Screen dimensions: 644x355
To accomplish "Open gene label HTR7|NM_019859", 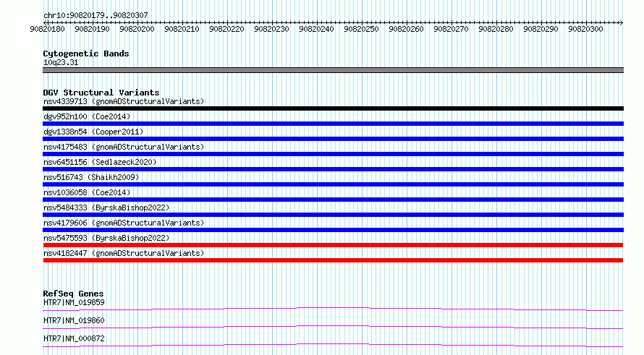I will tap(74, 302).
